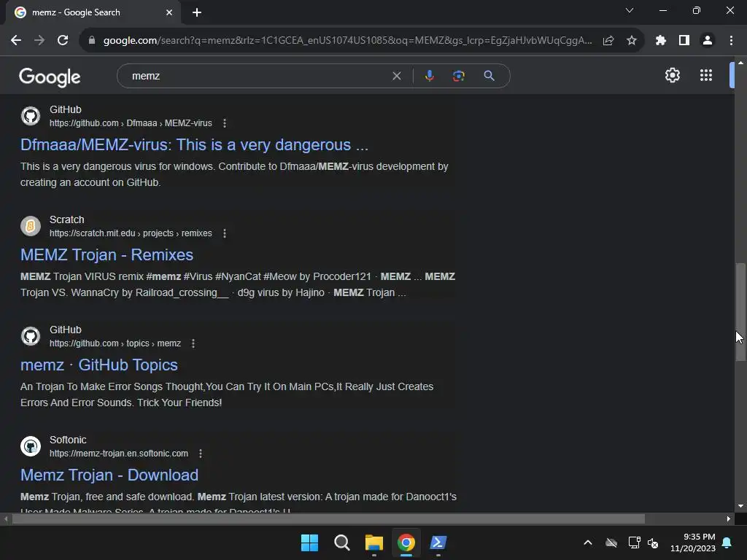Viewport: 747px width, 560px height.
Task: Open Memz Trojan - Download result
Action: (x=109, y=475)
